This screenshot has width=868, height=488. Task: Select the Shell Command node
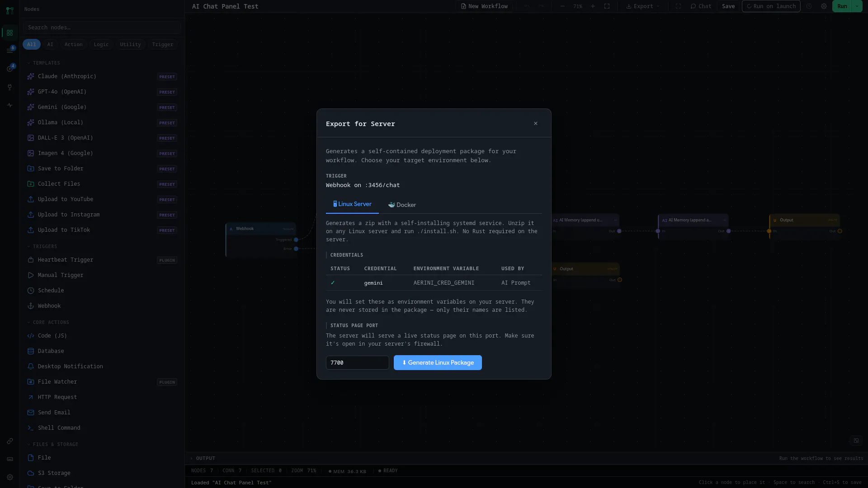[102, 427]
